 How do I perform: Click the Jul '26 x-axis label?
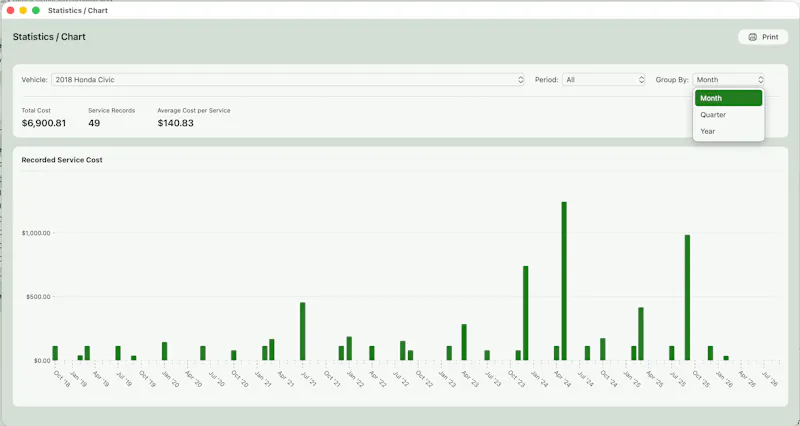770,379
